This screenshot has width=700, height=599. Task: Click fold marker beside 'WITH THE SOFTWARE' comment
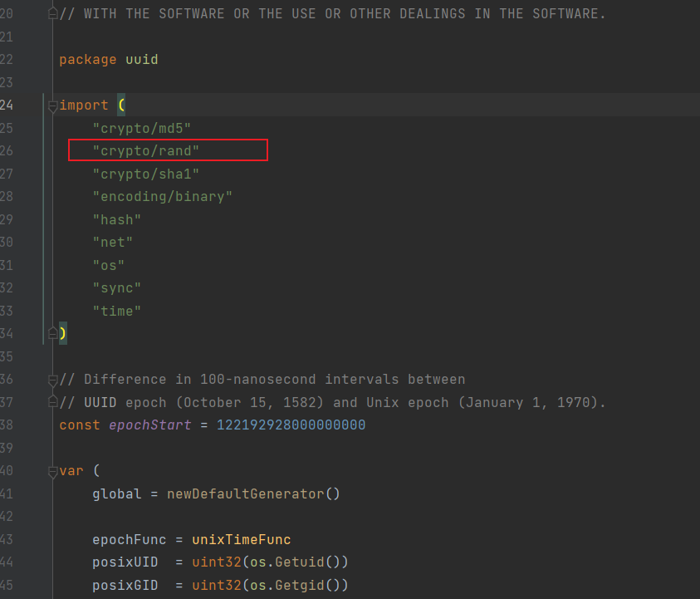click(53, 14)
